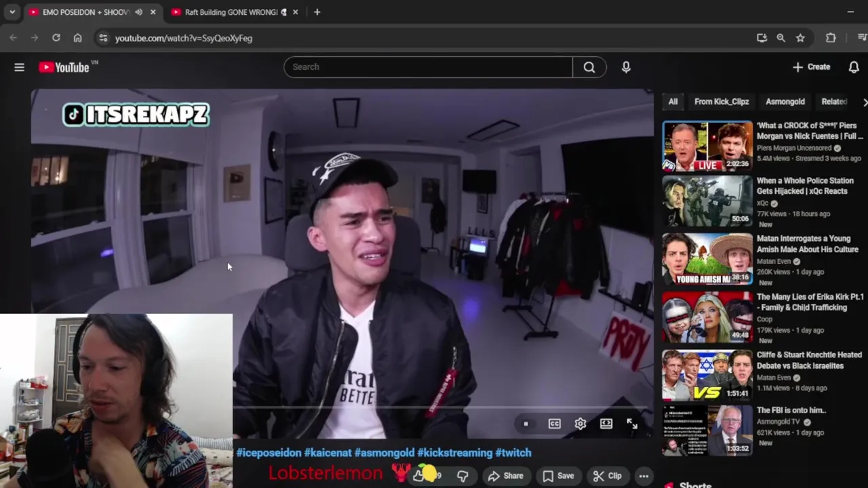Reload the page with browser refresh icon
The width and height of the screenshot is (868, 488).
56,38
